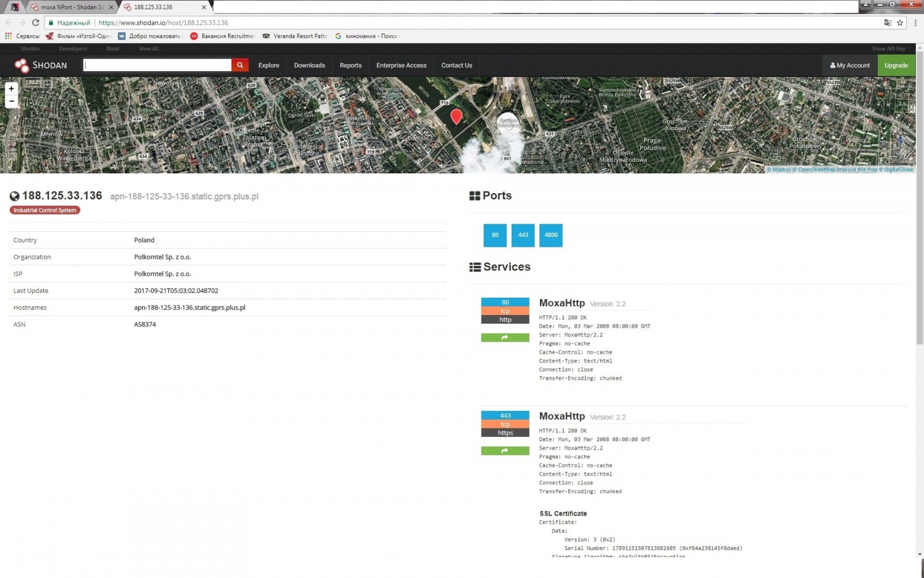Viewport: 924px width, 578px height.
Task: Click the Hostnames row value
Action: tap(189, 307)
